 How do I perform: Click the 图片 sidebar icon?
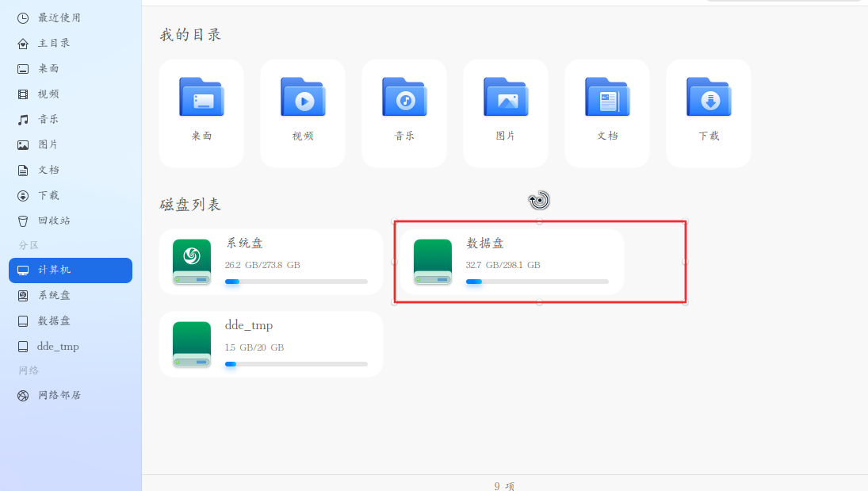23,145
